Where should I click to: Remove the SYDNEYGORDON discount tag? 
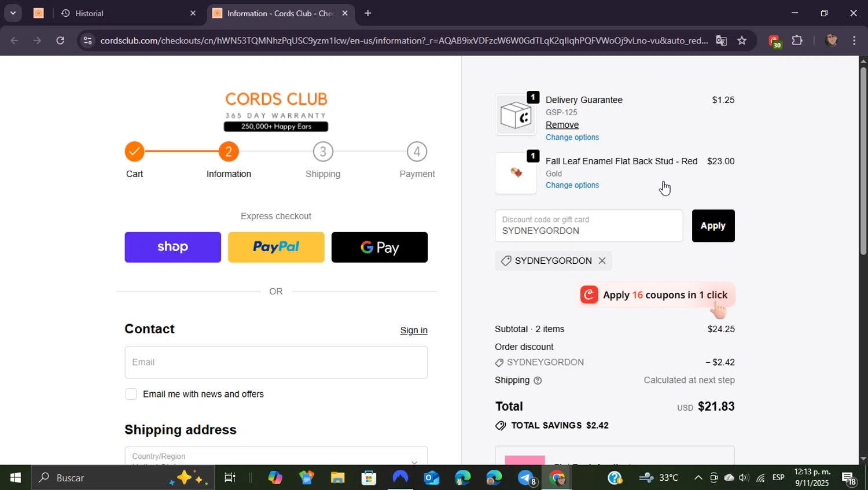[602, 261]
